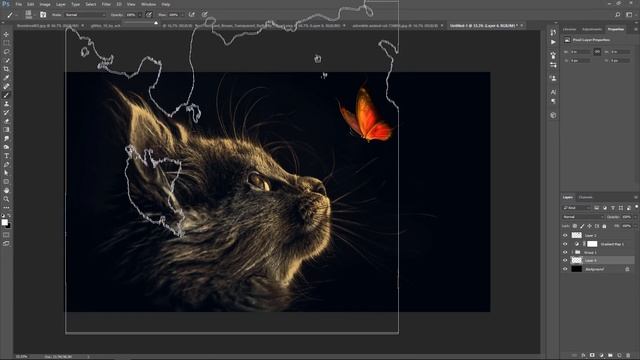Open the 3D cube panel icon

click(553, 116)
